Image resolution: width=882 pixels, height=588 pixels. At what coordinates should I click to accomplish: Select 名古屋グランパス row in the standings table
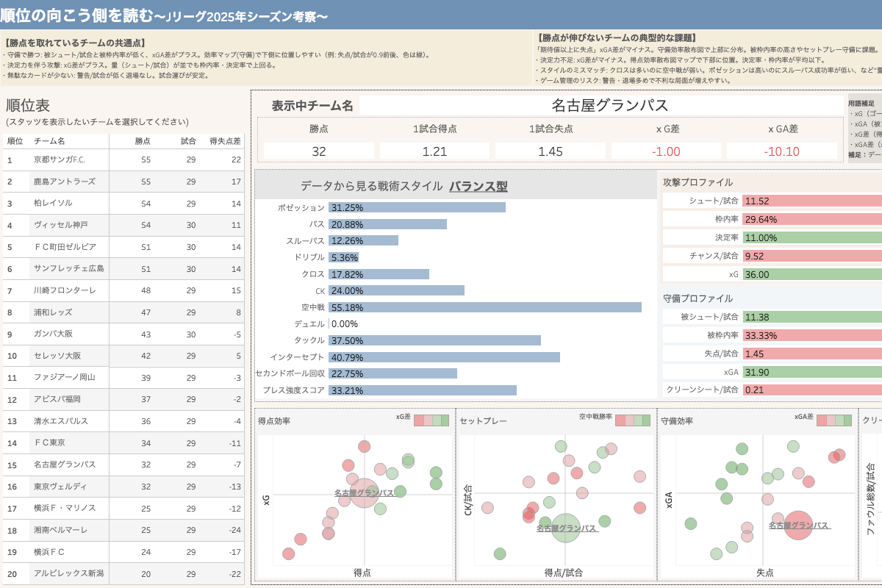tap(123, 465)
